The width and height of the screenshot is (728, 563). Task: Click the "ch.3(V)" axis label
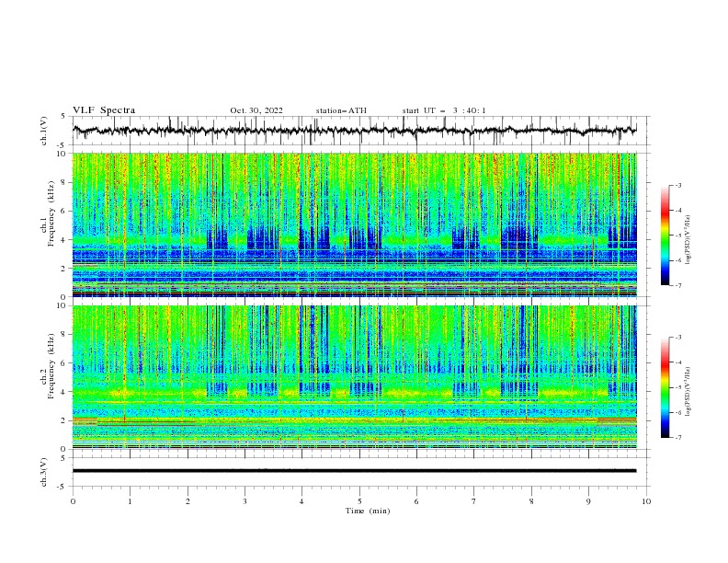pyautogui.click(x=44, y=472)
